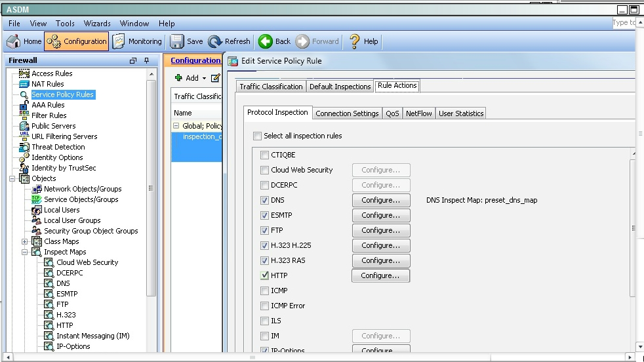644x362 pixels.
Task: Click the Configuration breadcrumb link
Action: tap(196, 60)
